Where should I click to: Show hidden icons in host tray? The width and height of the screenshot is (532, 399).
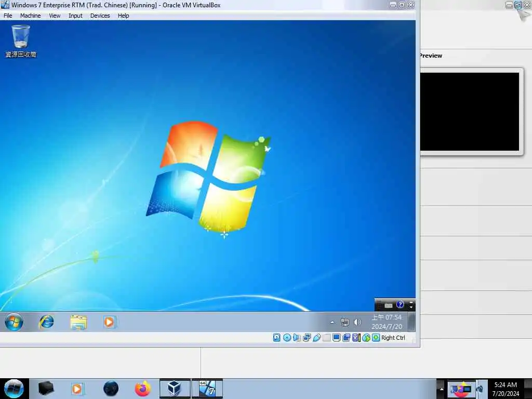(442, 389)
